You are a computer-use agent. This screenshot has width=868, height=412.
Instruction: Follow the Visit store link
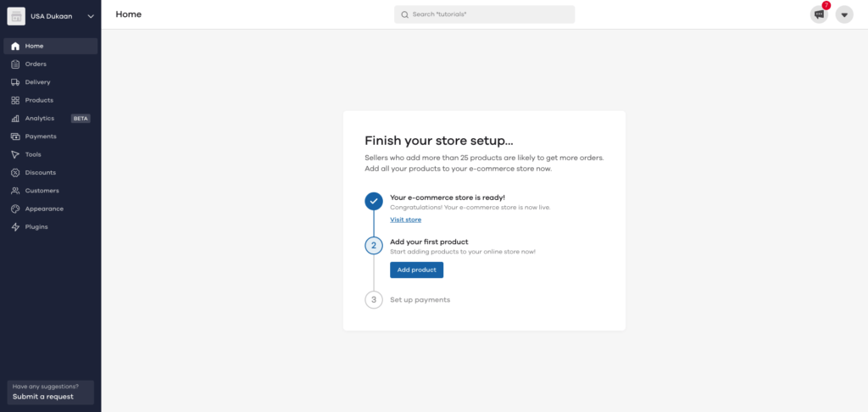(405, 220)
